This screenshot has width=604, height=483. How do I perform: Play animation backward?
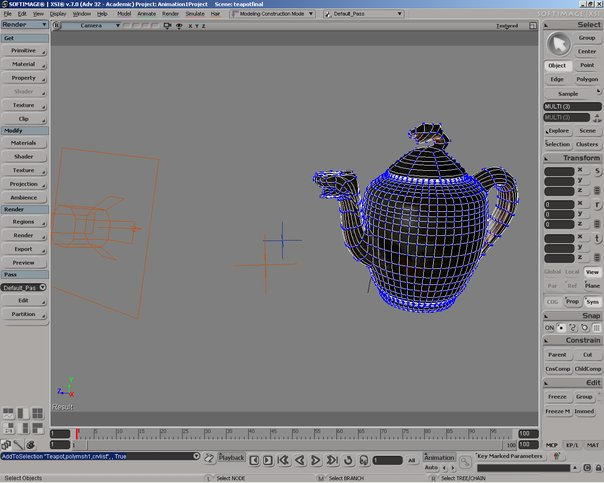point(300,460)
